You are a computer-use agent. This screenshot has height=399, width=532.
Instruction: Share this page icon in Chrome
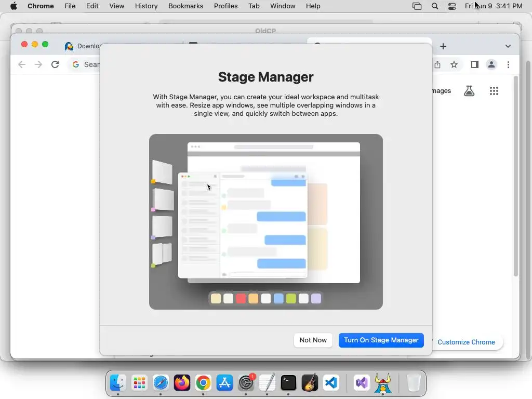pyautogui.click(x=437, y=64)
